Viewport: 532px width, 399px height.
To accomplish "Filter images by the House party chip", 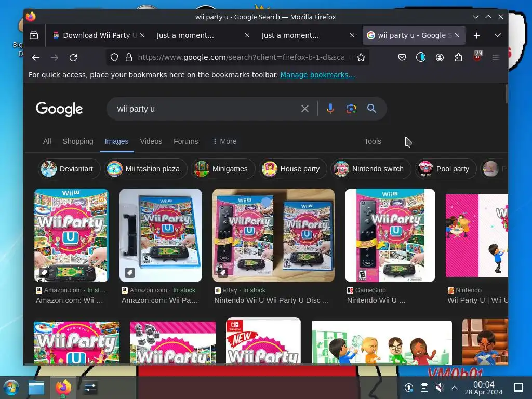I will (293, 169).
